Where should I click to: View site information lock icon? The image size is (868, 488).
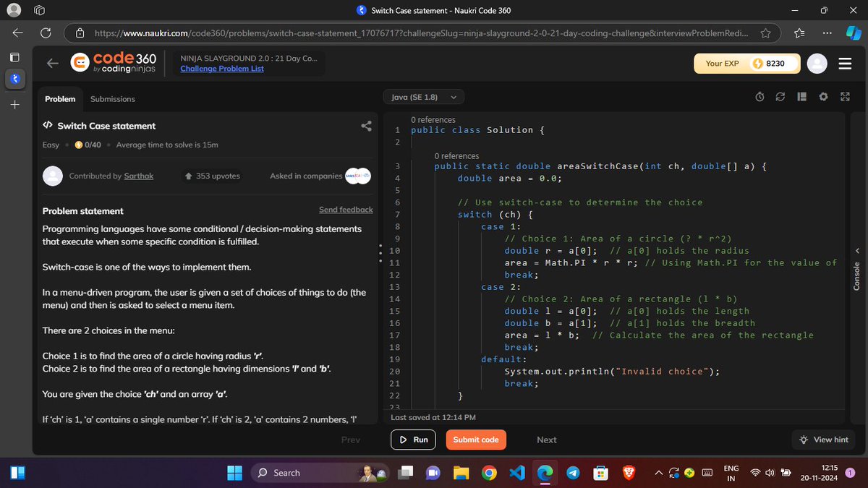tap(80, 33)
